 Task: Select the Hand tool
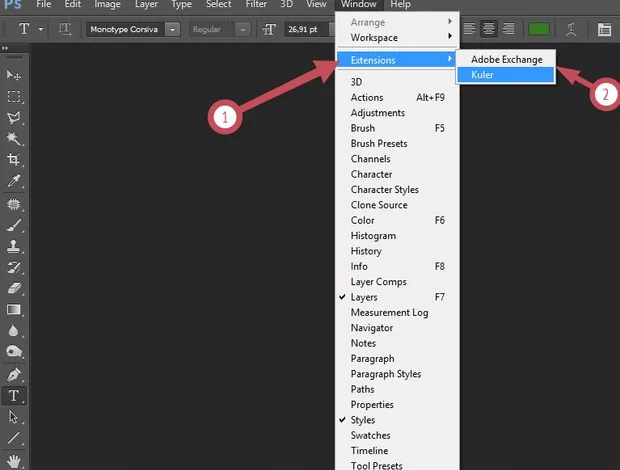click(14, 461)
